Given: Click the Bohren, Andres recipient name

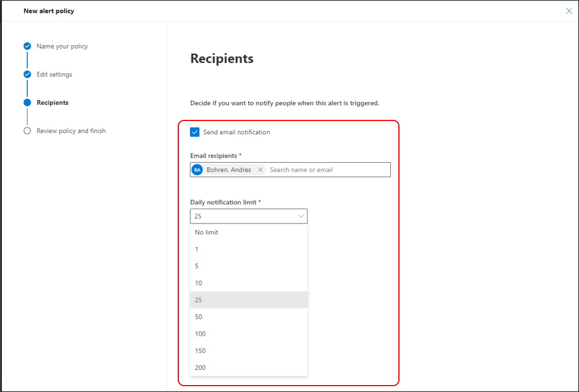Looking at the screenshot, I should pos(229,170).
